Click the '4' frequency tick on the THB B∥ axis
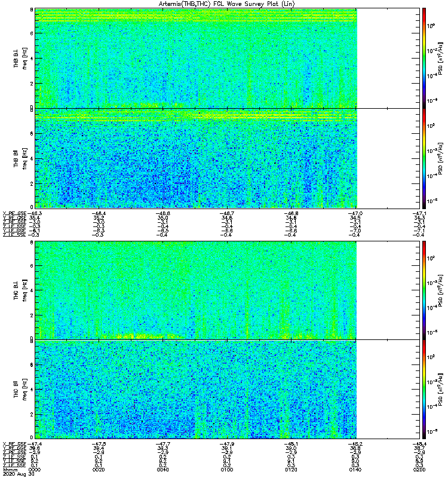The width and height of the screenshot is (448, 478). (32, 159)
